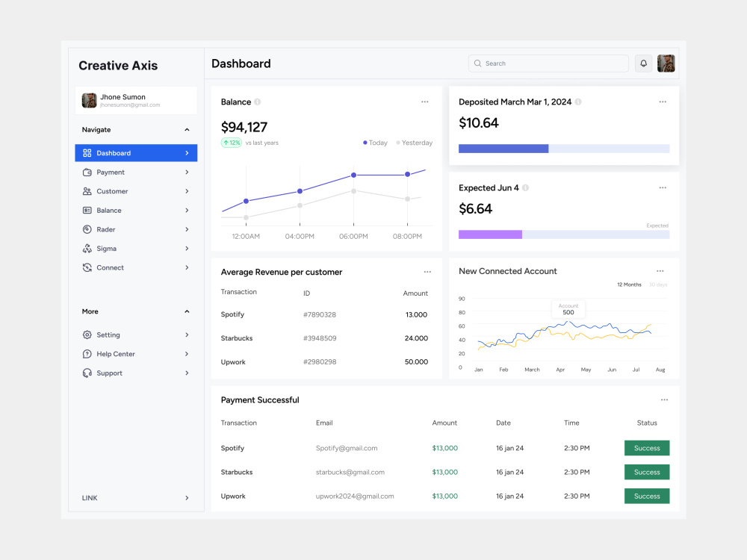Click the search magnifier icon
Viewport: 747px width, 560px height.
[478, 63]
